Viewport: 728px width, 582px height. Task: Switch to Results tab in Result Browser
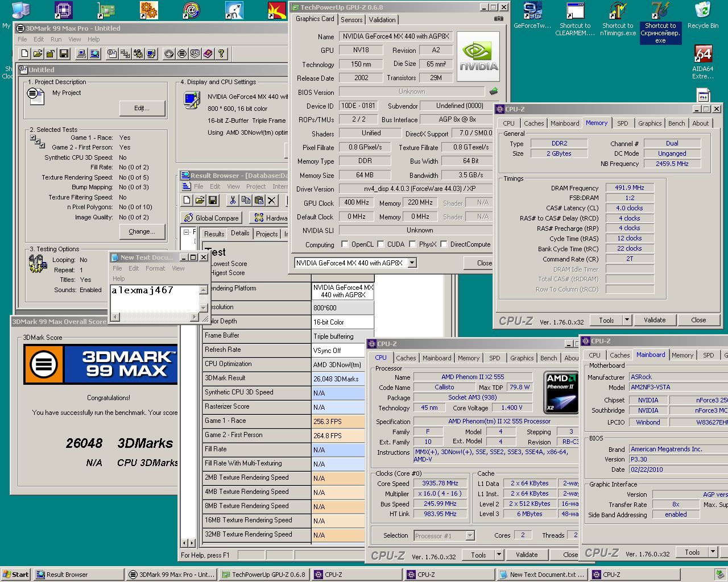click(214, 234)
